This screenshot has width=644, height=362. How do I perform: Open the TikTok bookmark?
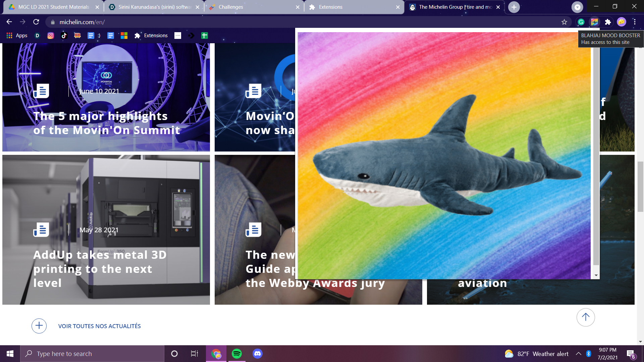tap(64, 36)
